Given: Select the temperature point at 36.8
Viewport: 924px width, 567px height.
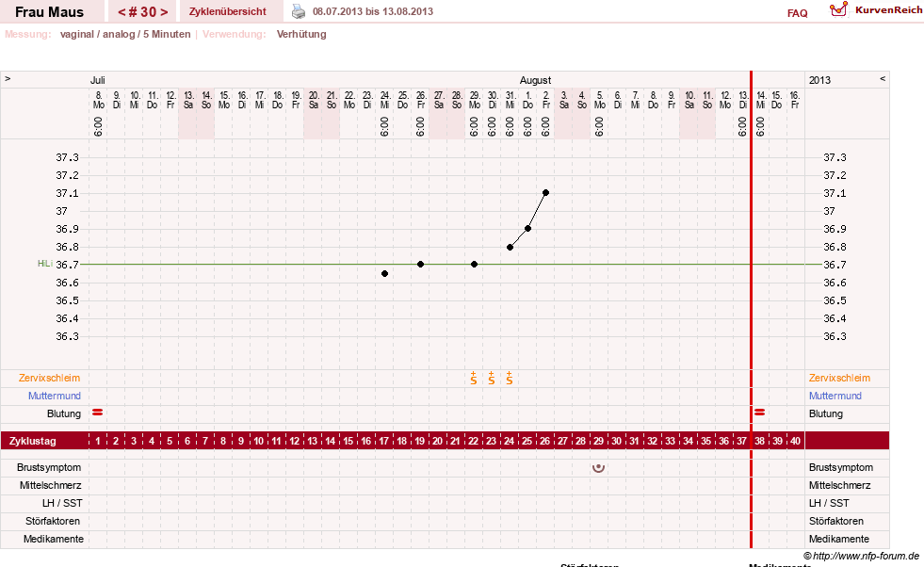Looking at the screenshot, I should (x=511, y=247).
